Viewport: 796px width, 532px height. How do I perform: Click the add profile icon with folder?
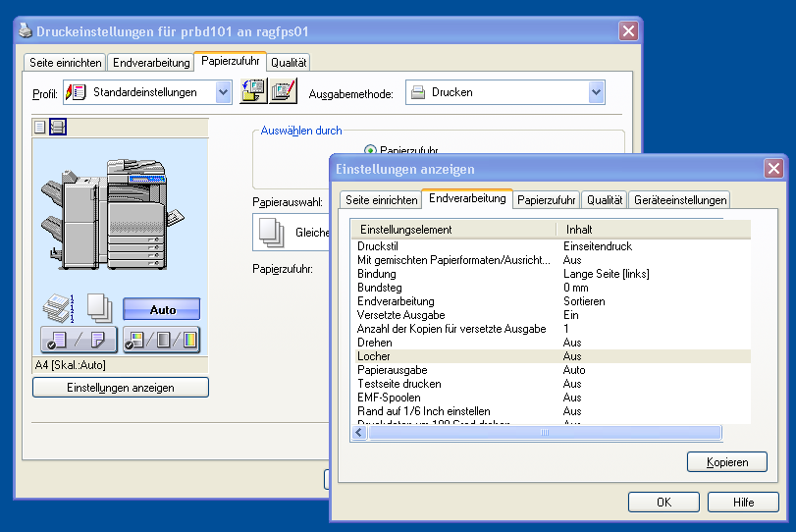(253, 91)
